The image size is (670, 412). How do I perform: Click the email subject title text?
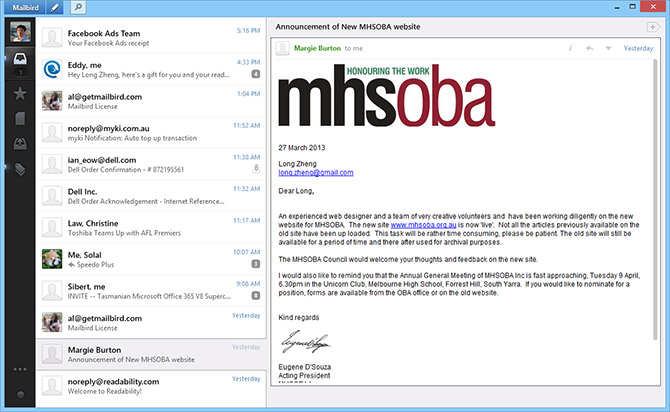pos(348,27)
